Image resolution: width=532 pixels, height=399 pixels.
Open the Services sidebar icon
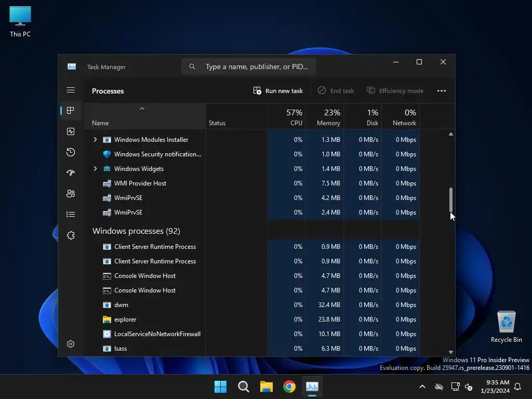tap(71, 235)
